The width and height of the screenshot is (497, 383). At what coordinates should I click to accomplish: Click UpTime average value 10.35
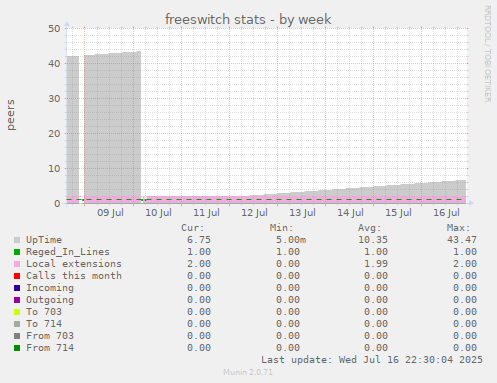pyautogui.click(x=373, y=240)
